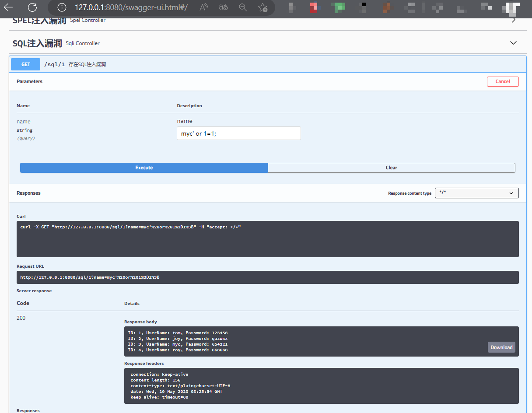
Task: Go back using the browser back arrow
Action: point(8,7)
